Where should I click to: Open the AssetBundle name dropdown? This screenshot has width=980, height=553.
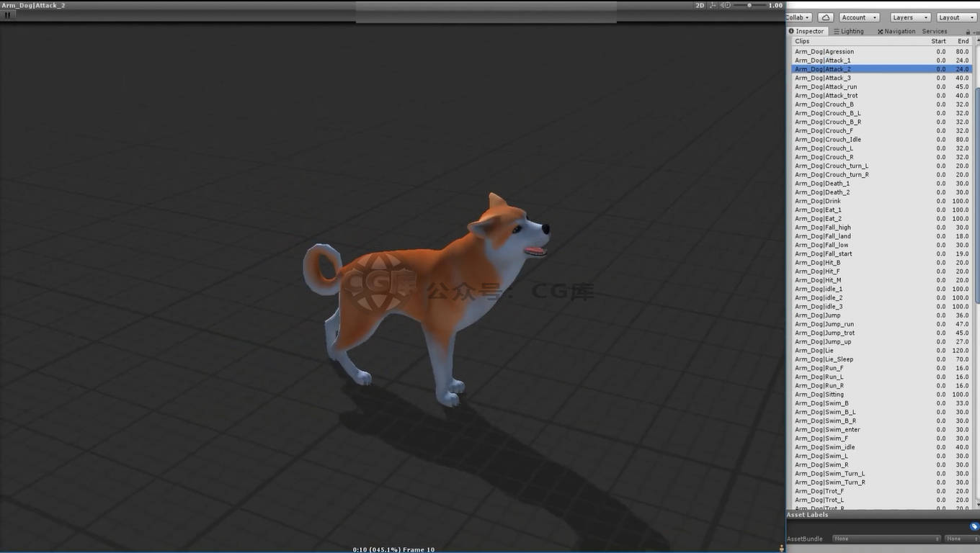click(886, 539)
